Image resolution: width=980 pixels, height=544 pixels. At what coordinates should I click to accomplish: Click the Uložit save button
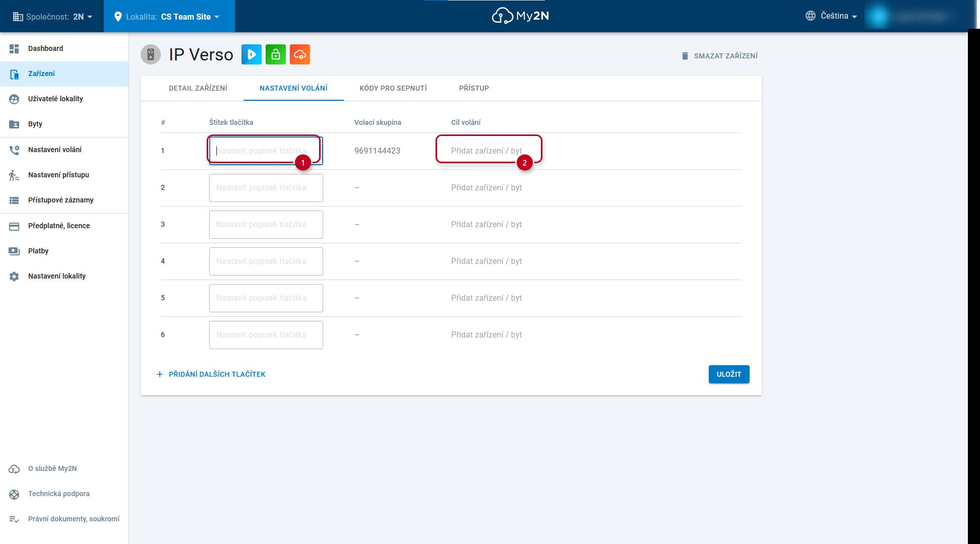[729, 374]
